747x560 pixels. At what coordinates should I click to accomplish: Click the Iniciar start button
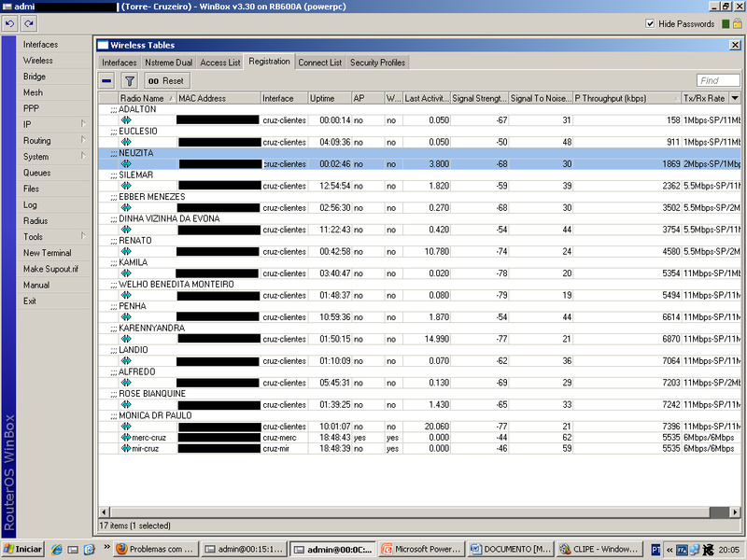[x=22, y=549]
